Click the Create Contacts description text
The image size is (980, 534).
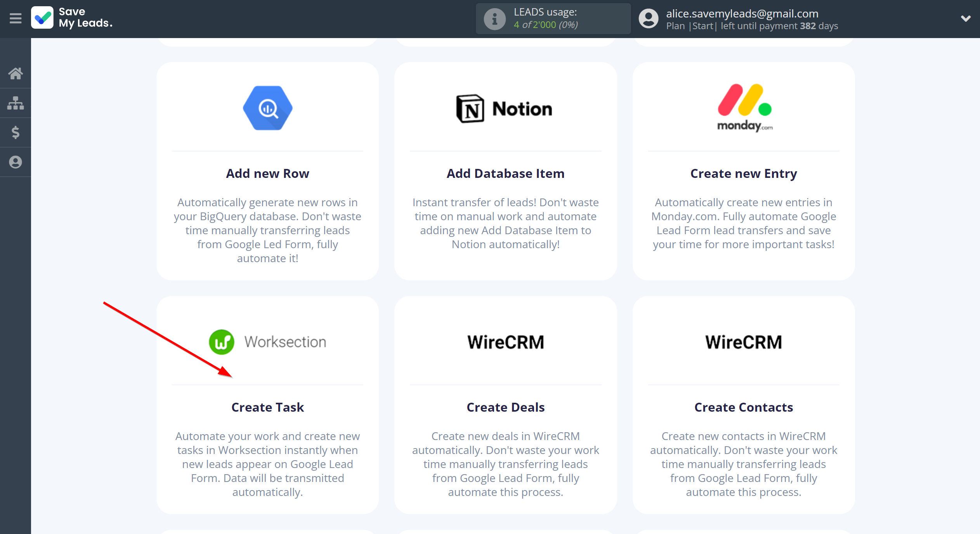(x=744, y=464)
